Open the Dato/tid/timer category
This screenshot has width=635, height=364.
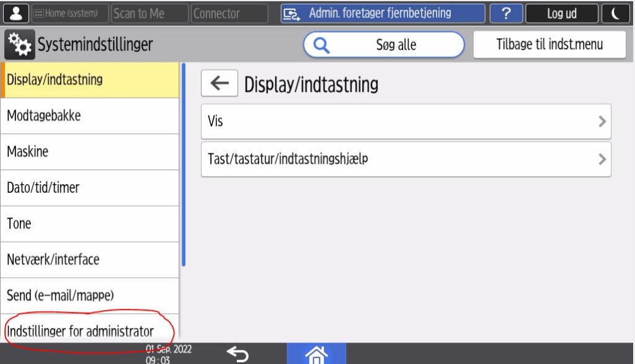[90, 187]
